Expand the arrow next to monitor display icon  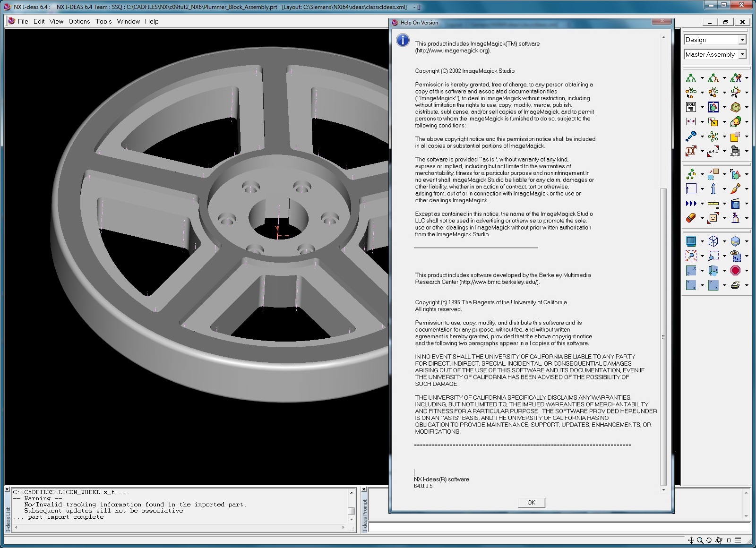pyautogui.click(x=702, y=241)
